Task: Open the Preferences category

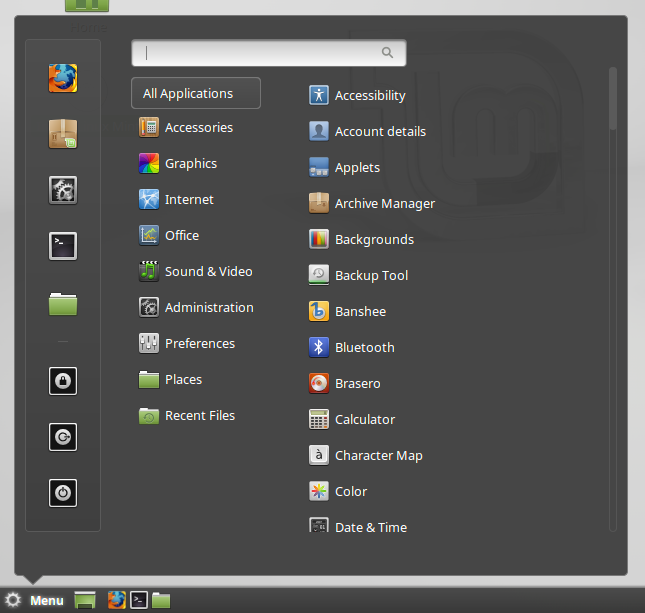Action: (187, 344)
